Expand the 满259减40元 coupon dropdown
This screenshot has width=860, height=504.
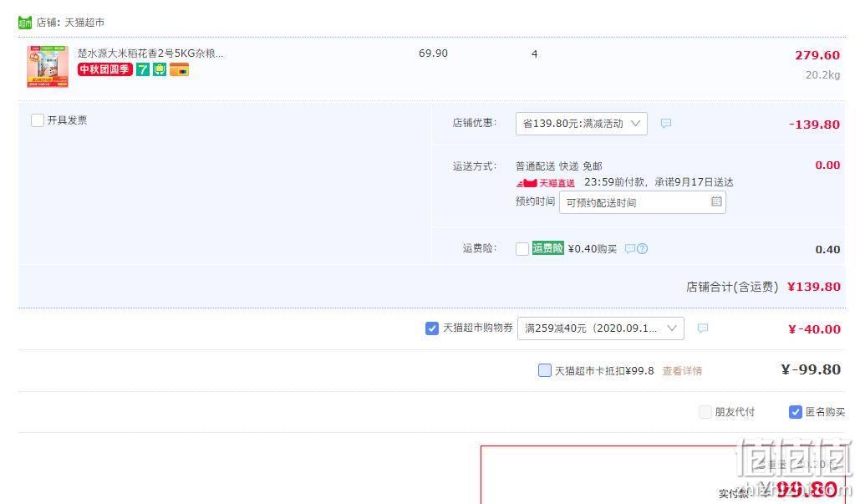[x=601, y=328]
